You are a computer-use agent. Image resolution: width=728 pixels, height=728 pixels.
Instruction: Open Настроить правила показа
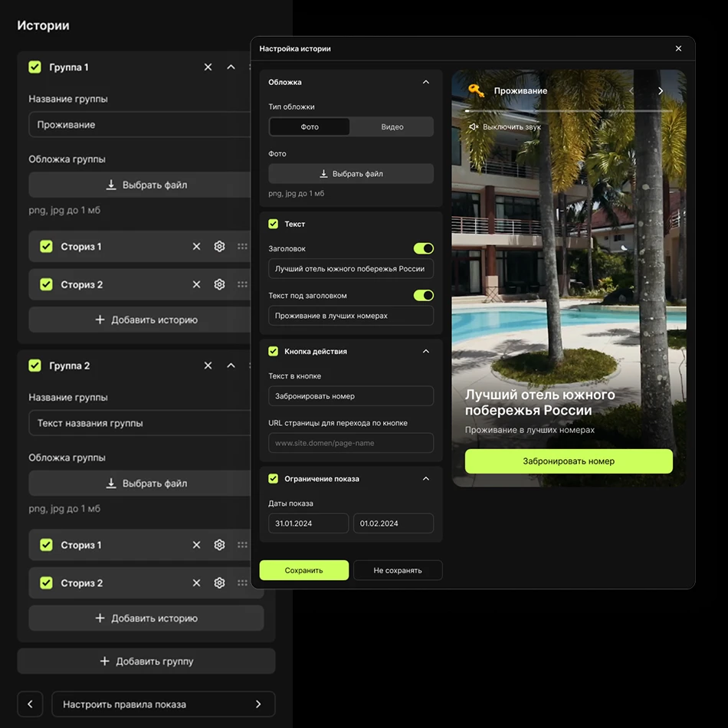pos(163,704)
